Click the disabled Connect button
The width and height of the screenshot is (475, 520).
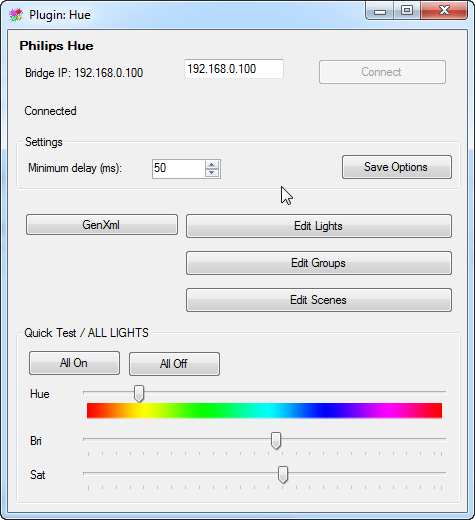pos(382,72)
